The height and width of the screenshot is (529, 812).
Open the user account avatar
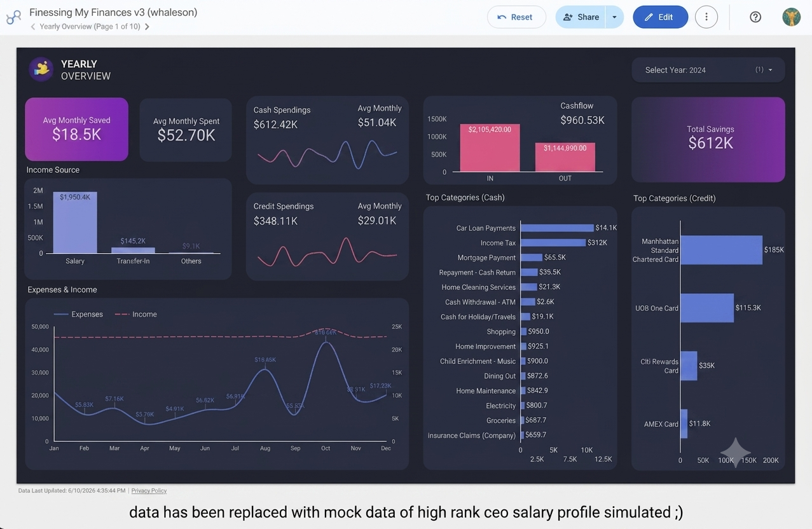(x=791, y=17)
